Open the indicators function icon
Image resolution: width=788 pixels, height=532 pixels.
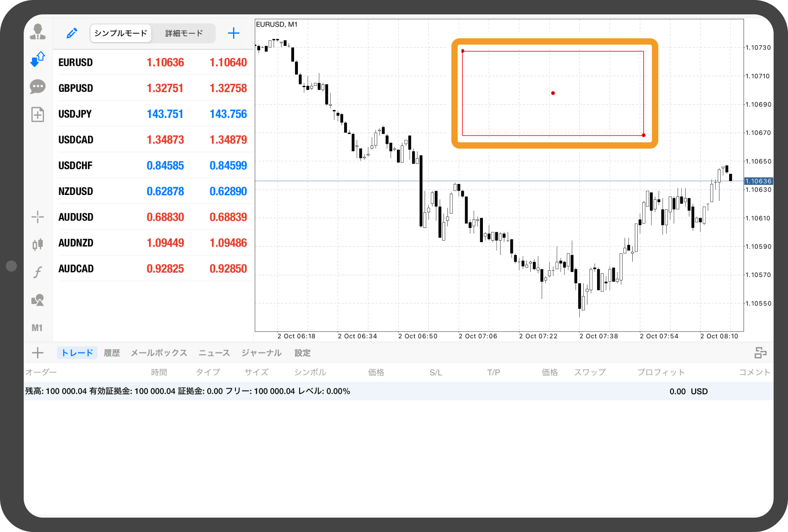(38, 272)
